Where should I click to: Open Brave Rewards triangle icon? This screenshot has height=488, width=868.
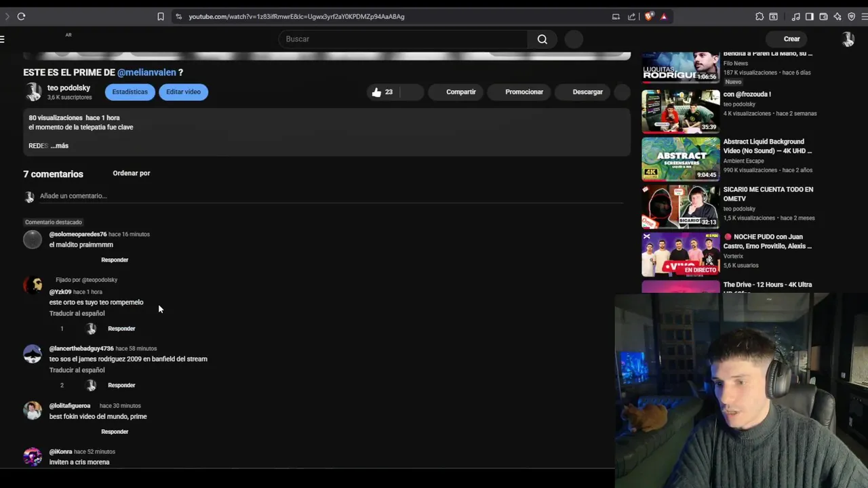664,16
